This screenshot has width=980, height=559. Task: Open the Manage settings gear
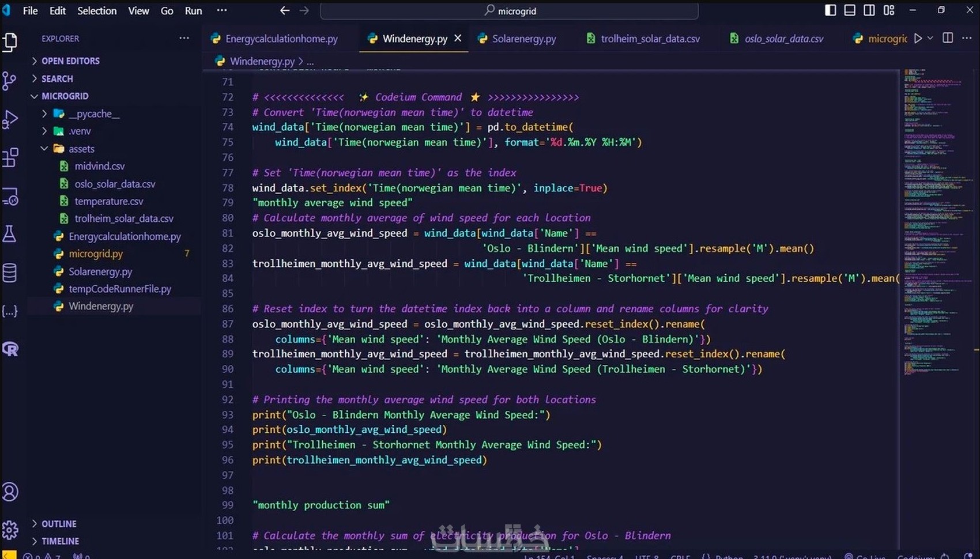tap(10, 530)
